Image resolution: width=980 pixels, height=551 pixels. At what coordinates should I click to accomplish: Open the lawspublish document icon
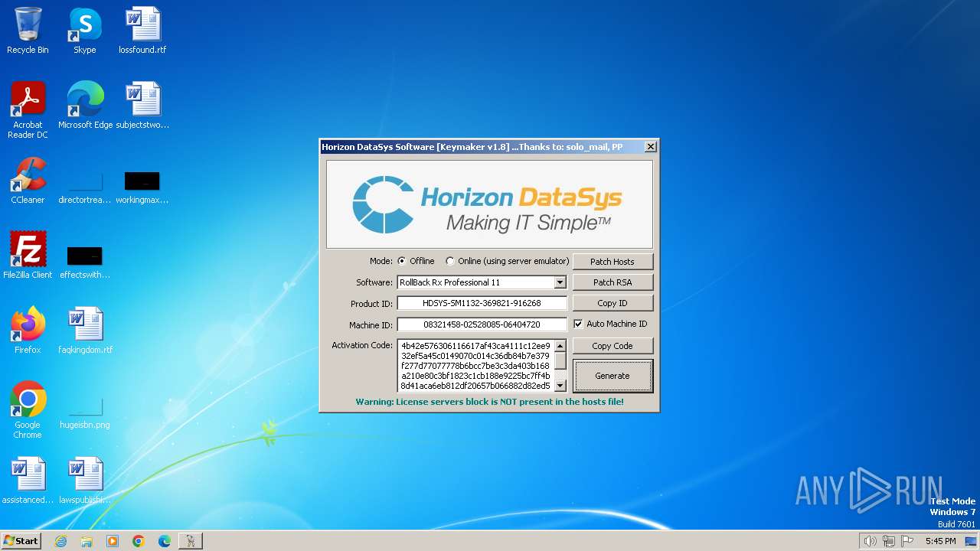85,480
